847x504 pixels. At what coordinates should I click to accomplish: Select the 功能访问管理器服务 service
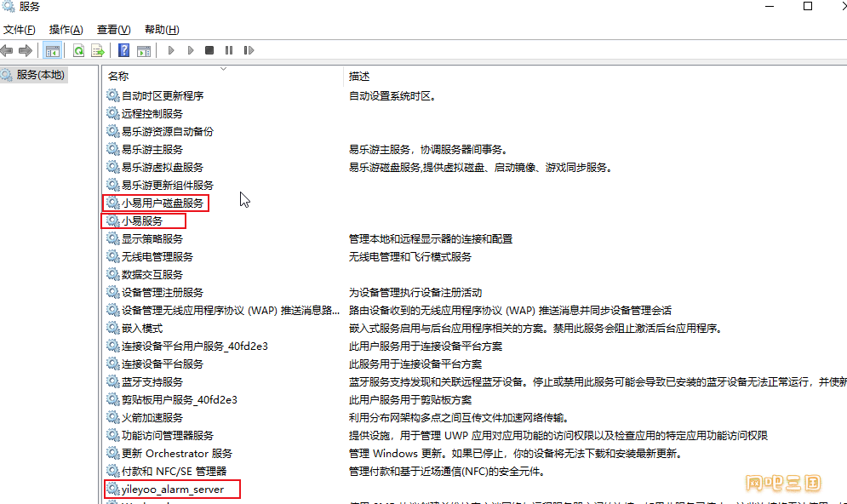(168, 435)
